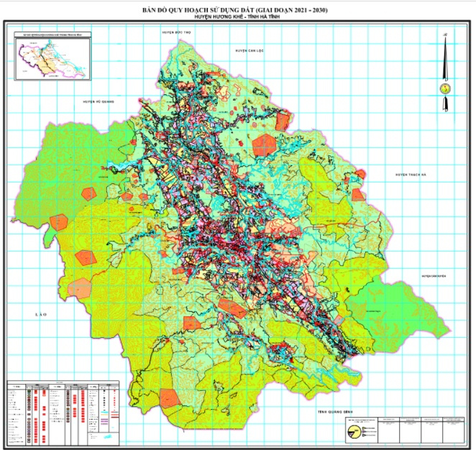Select the "Huyện Can Lộc" label
Screen dimensions: 476x450
(x=250, y=50)
